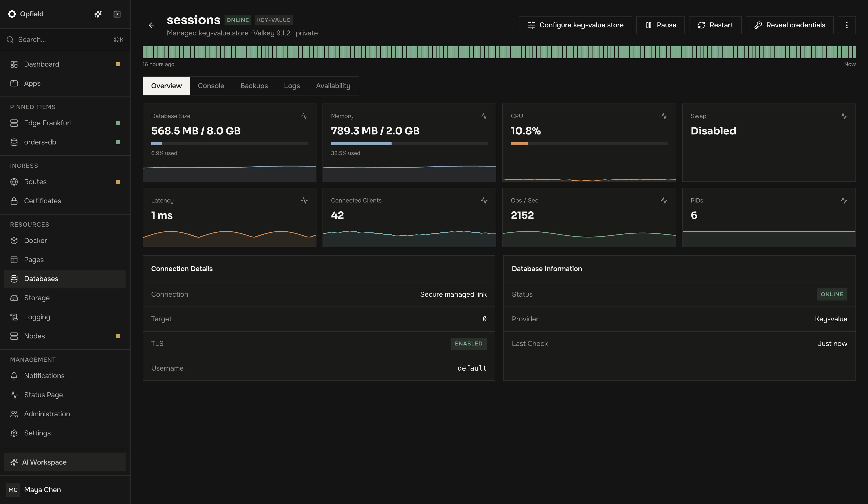Viewport: 868px width, 504px height.
Task: Open Routes in the sidebar
Action: [65, 182]
